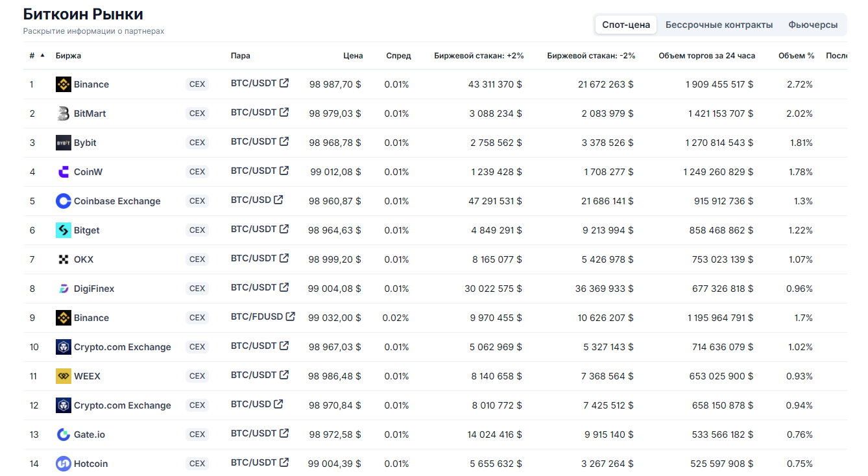Click the 0.02% spread value
This screenshot has width=868, height=476.
click(x=396, y=318)
